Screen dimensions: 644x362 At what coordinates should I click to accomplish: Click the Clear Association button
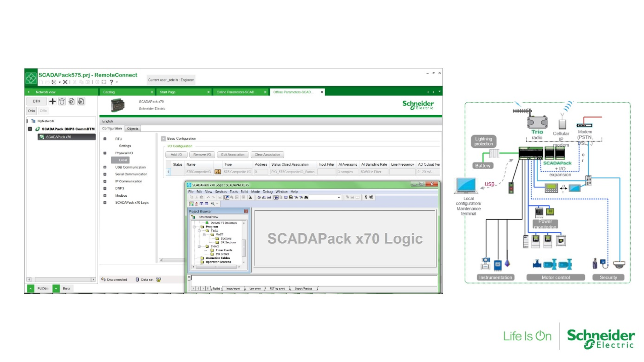pos(267,155)
